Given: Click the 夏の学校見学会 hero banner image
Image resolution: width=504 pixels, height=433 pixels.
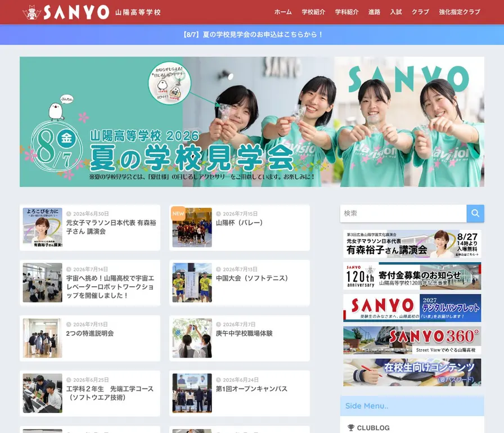Looking at the screenshot, I should (252, 121).
